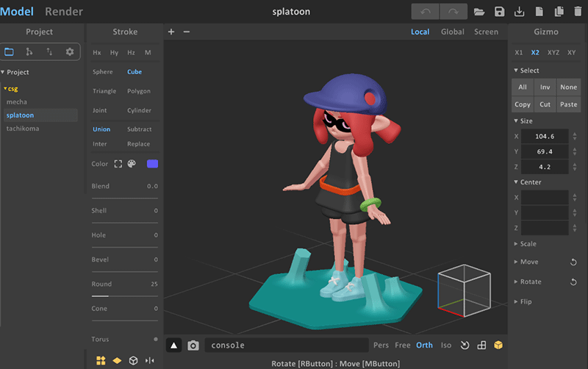Reset Rotate with its circular arrow icon
Screen dimensions: 588x369
coord(573,282)
